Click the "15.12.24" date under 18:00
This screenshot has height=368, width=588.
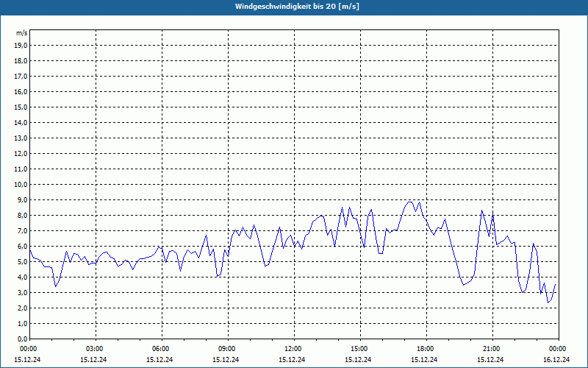pos(424,359)
